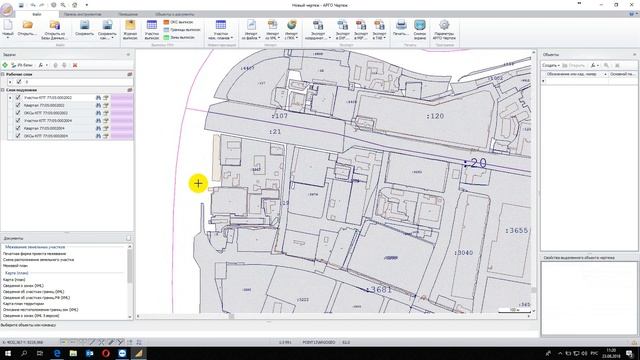Click color swatch of ОКСы КПТ 77:05:0002002
The image size is (640, 360).
(x=122, y=113)
